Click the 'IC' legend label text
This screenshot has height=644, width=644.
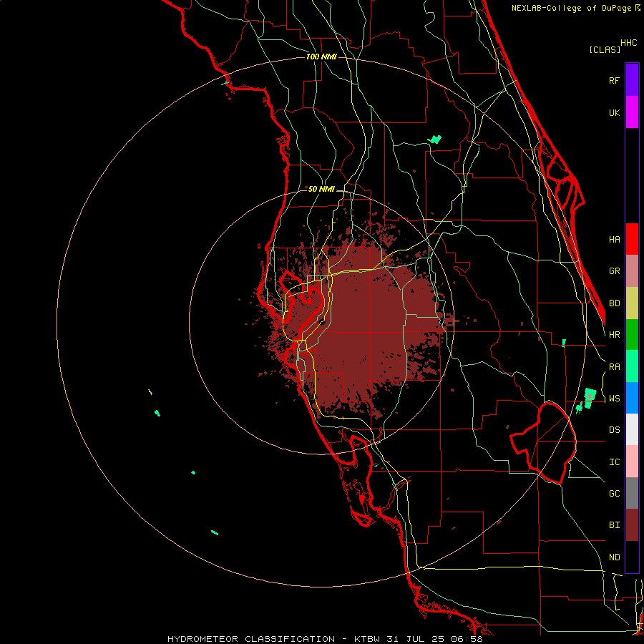pyautogui.click(x=614, y=462)
